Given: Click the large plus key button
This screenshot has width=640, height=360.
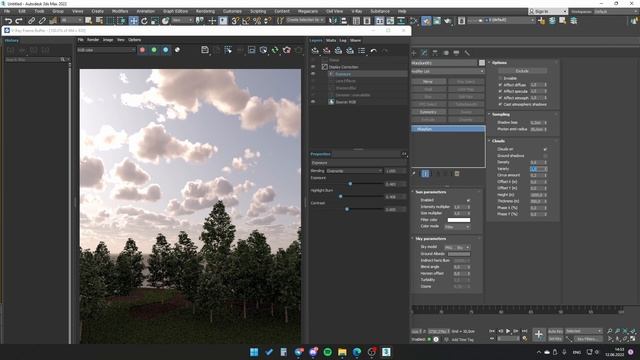Looking at the screenshot, I should pos(538,334).
